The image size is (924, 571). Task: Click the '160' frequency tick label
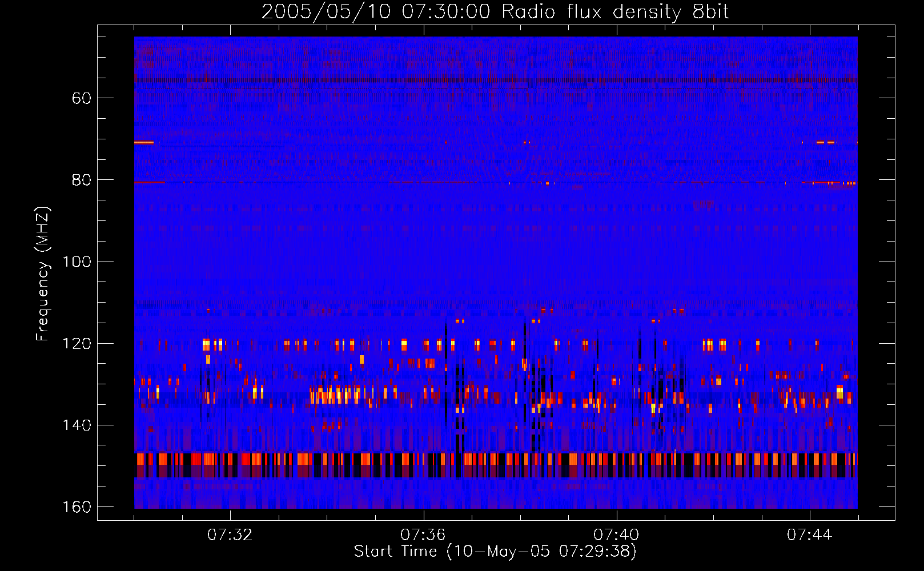click(77, 507)
